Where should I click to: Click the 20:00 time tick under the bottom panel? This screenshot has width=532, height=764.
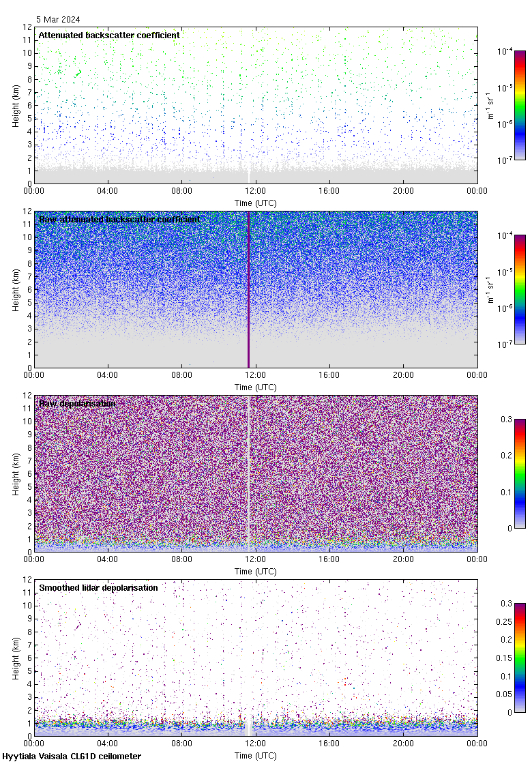coord(403,744)
